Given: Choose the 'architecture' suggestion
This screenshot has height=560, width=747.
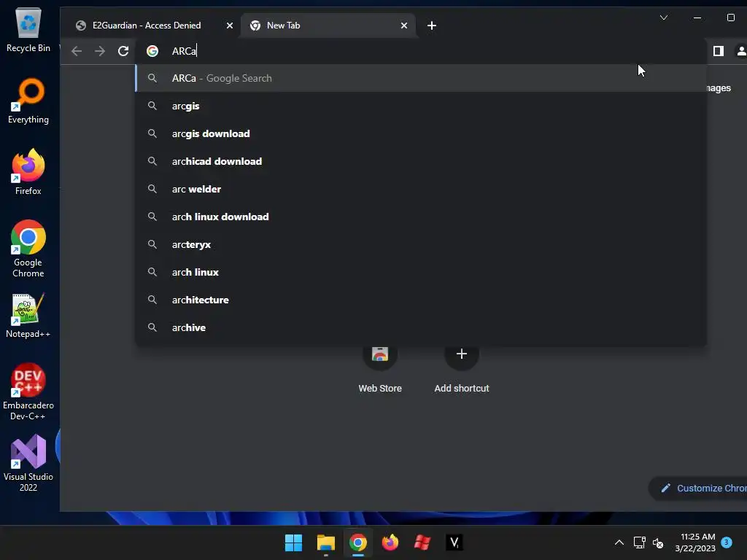Looking at the screenshot, I should tap(421, 300).
